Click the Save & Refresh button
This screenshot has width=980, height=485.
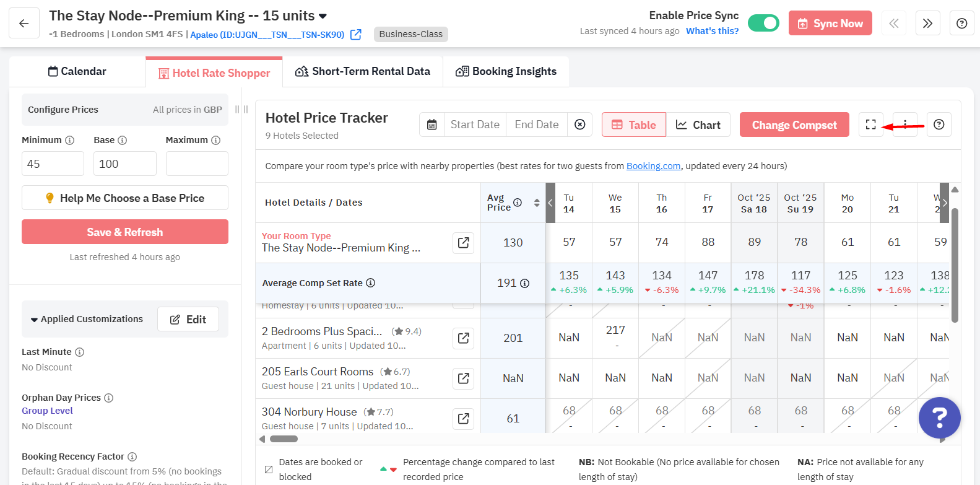point(125,232)
